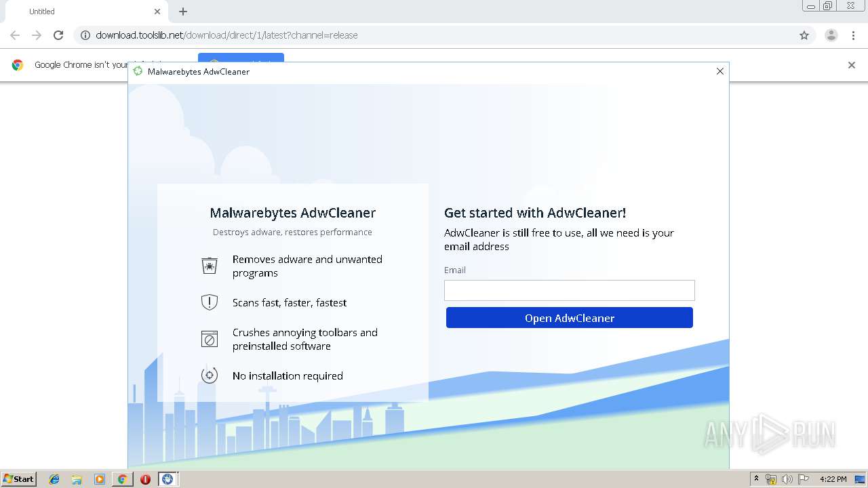Open the Chrome profile avatar
This screenshot has width=868, height=488.
coord(831,35)
